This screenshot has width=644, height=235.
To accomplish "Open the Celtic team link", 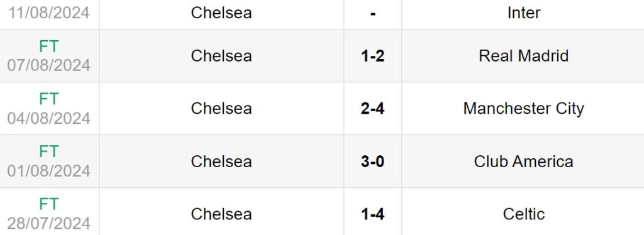I will pos(523,214).
